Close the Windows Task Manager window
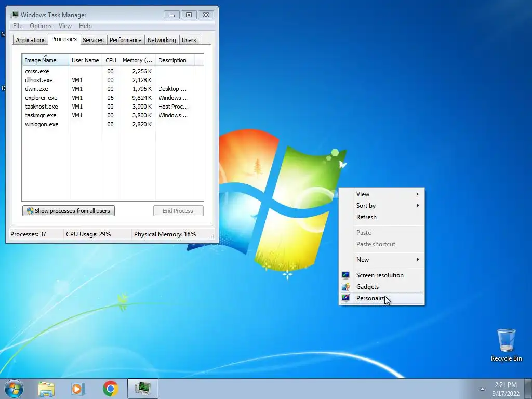This screenshot has height=399, width=532. 206,15
